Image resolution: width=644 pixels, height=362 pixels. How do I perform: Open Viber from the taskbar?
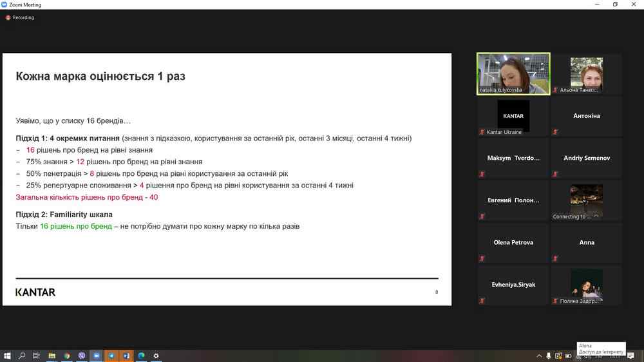point(82,356)
